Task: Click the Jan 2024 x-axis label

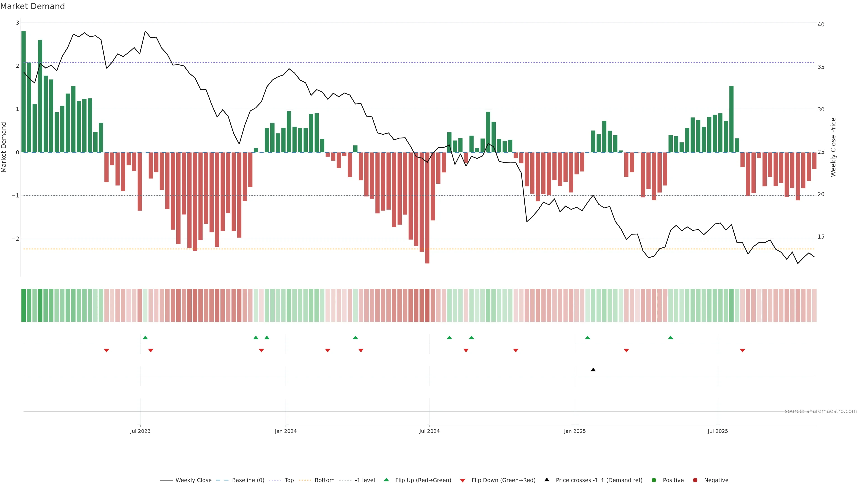Action: pos(285,431)
